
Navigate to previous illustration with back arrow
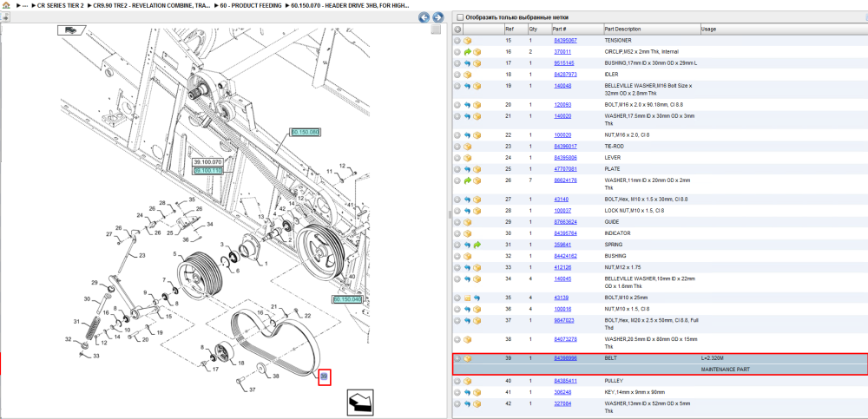(x=424, y=17)
